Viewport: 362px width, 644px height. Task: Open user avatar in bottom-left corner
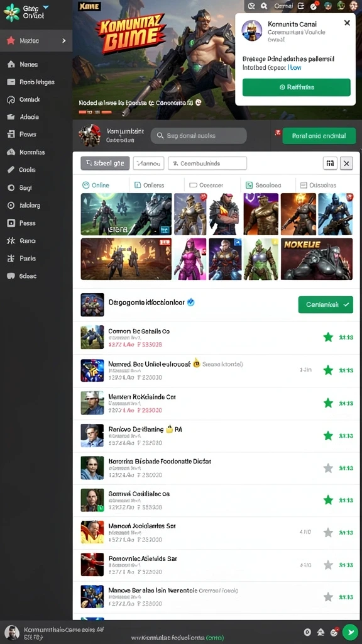(x=11, y=633)
